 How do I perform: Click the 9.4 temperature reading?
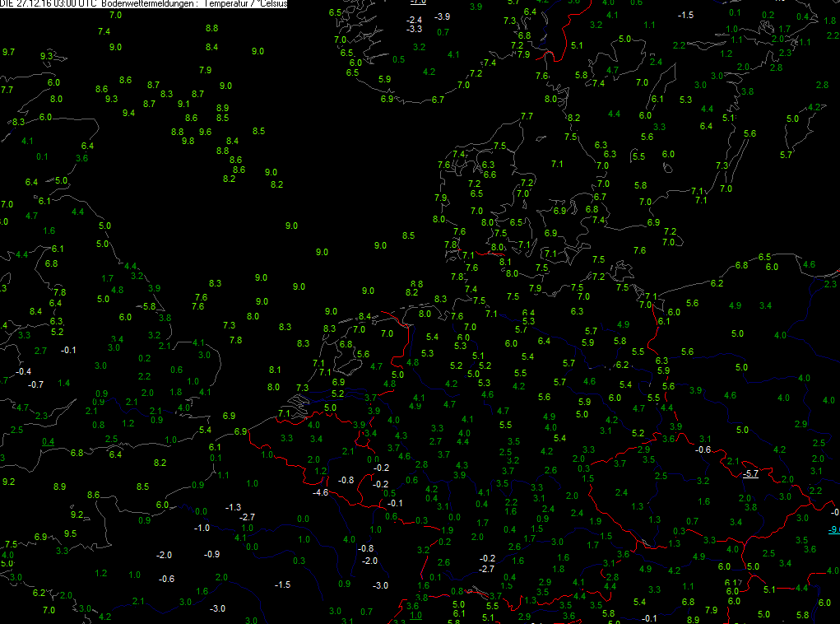click(x=128, y=113)
